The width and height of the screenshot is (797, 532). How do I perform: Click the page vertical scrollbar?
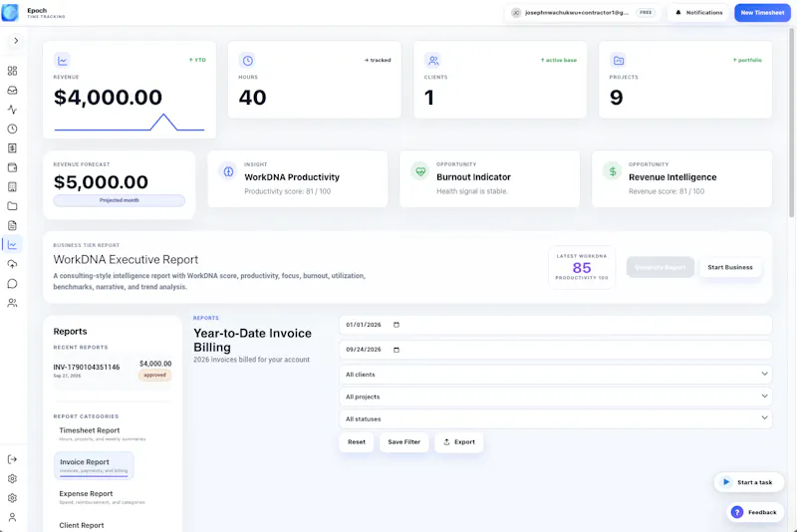pyautogui.click(x=791, y=122)
